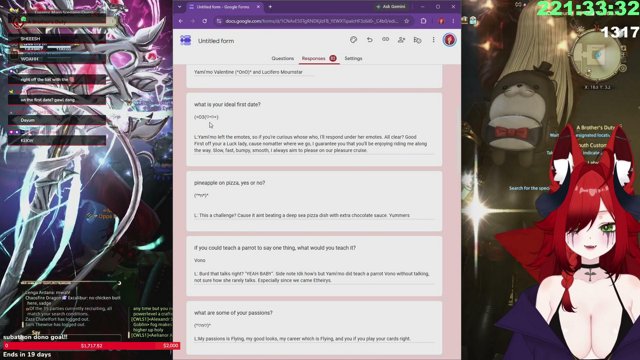Screen dimensions: 640x360
Task: Click the Responses count badge
Action: 333,58
